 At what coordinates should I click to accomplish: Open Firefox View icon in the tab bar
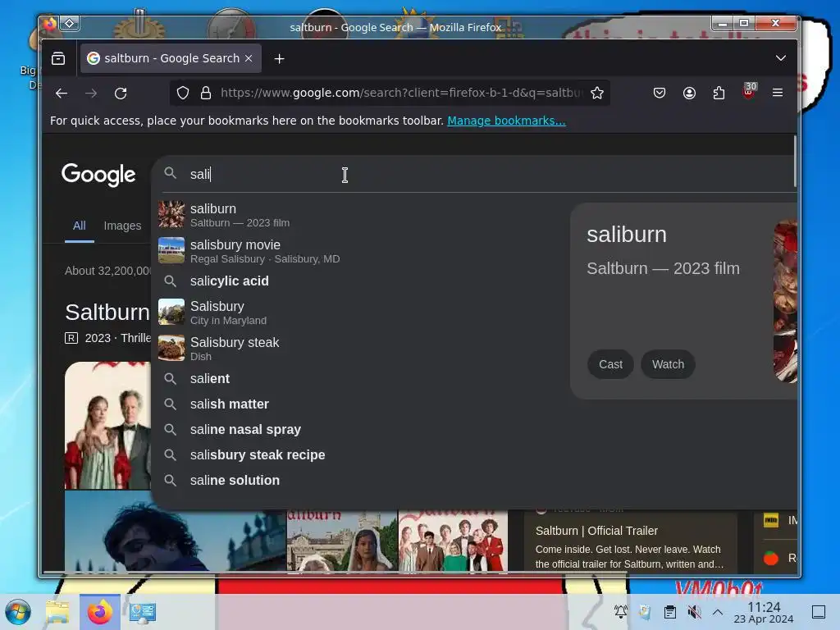[x=58, y=58]
